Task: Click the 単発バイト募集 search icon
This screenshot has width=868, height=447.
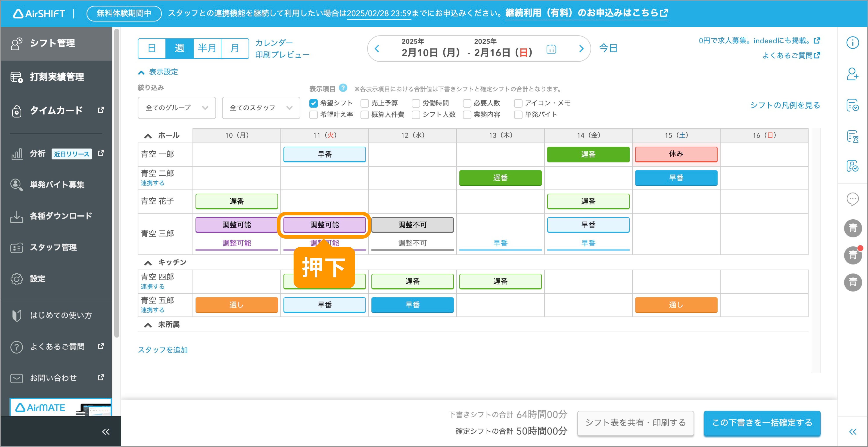Action: [x=16, y=185]
